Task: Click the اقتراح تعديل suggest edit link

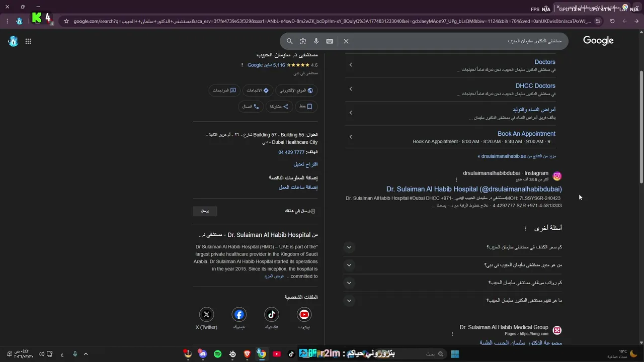Action: pos(305,164)
